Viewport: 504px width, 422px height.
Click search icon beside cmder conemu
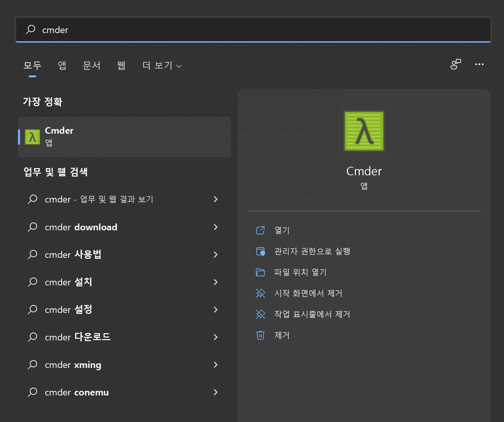32,392
